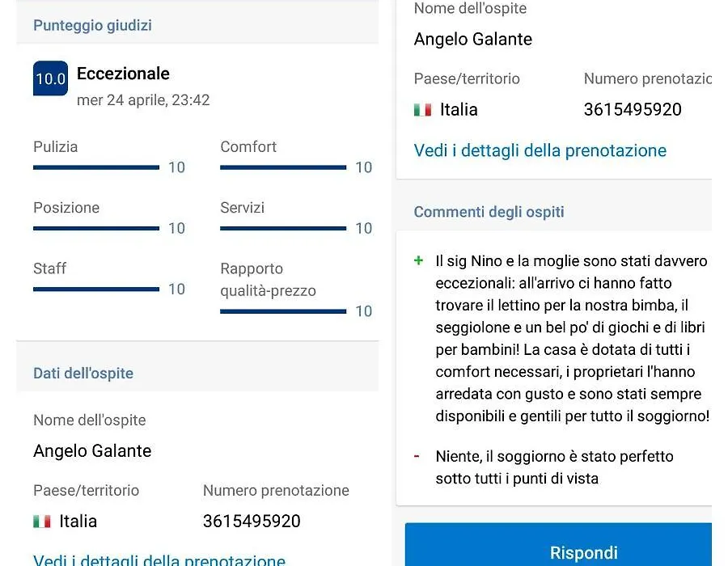The height and width of the screenshot is (566, 728).
Task: Click the Eccezionale rating title
Action: point(123,74)
